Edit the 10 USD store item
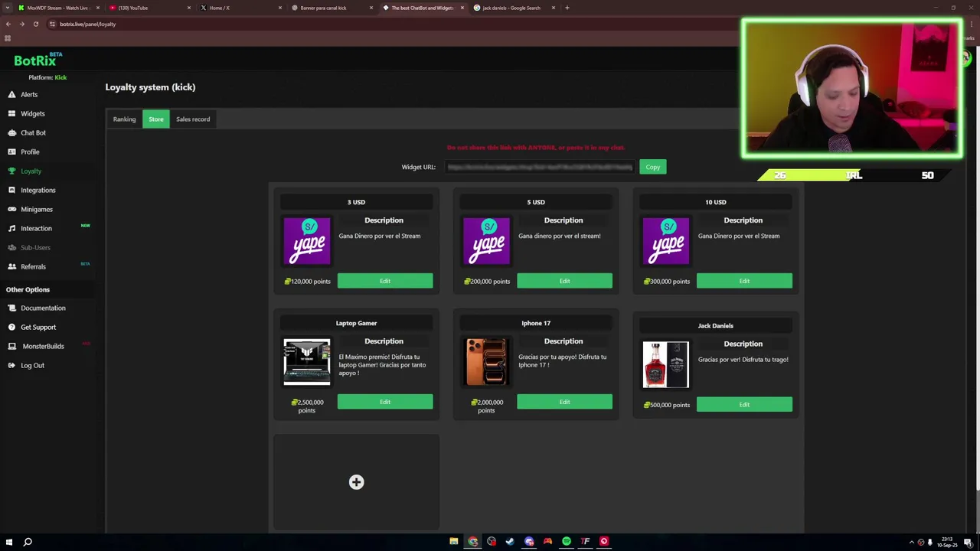The width and height of the screenshot is (980, 551). [x=744, y=281]
